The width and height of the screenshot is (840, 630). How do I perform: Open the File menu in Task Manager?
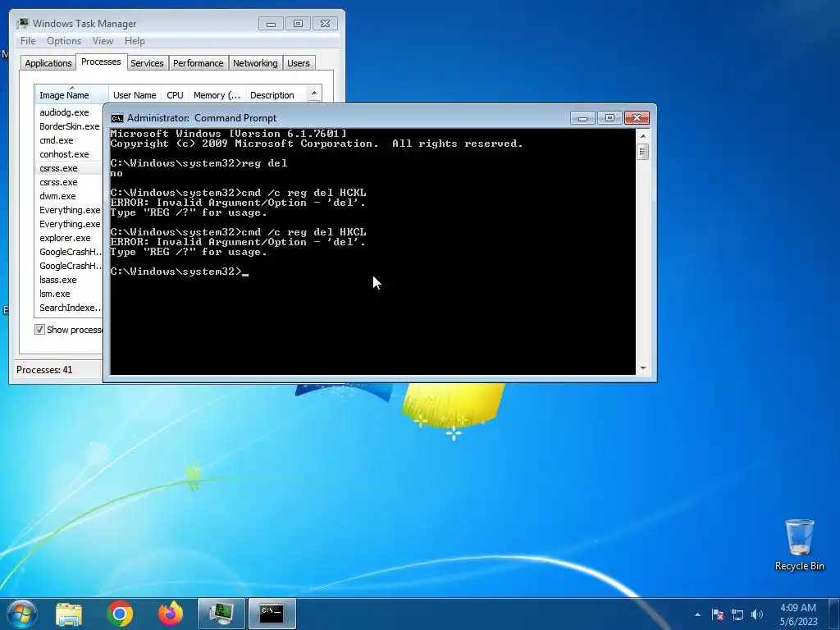click(28, 41)
